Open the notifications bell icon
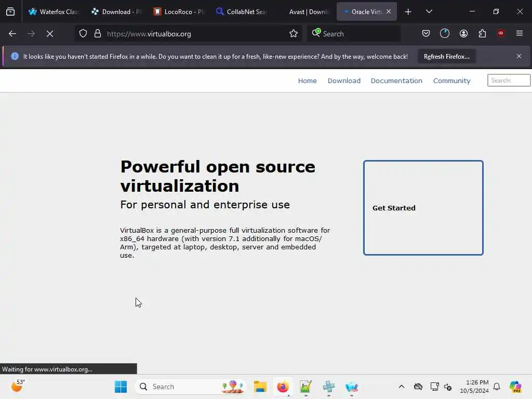532x399 pixels. [x=497, y=387]
